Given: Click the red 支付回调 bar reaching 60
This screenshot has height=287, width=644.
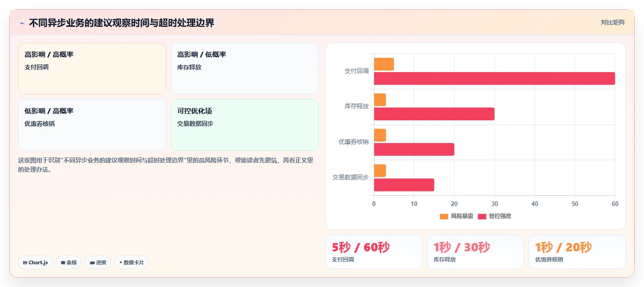Looking at the screenshot, I should click(x=494, y=79).
